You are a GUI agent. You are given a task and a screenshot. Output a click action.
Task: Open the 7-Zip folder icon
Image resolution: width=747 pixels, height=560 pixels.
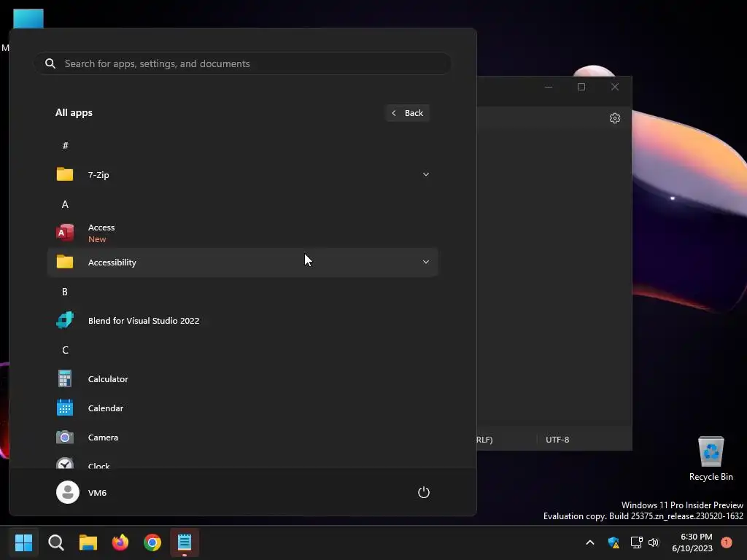(65, 174)
